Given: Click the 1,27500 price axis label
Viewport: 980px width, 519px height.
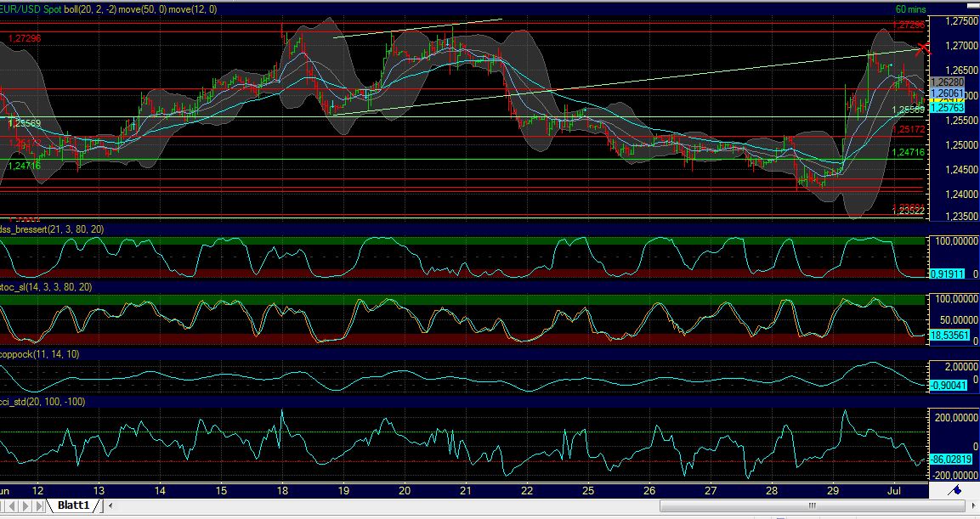Looking at the screenshot, I should point(962,21).
